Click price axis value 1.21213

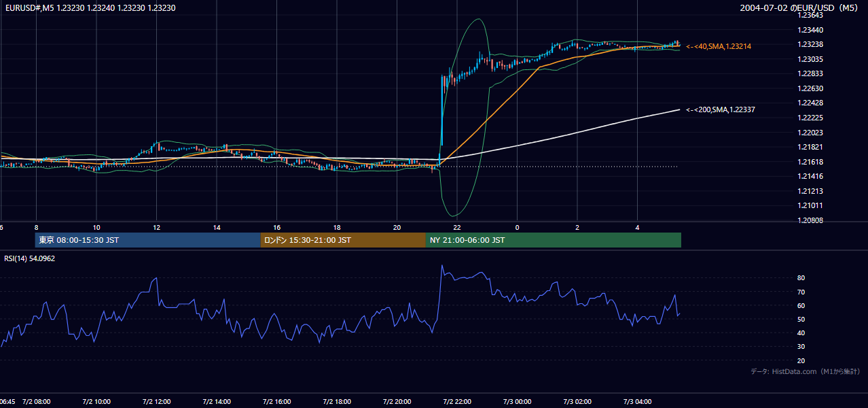812,191
